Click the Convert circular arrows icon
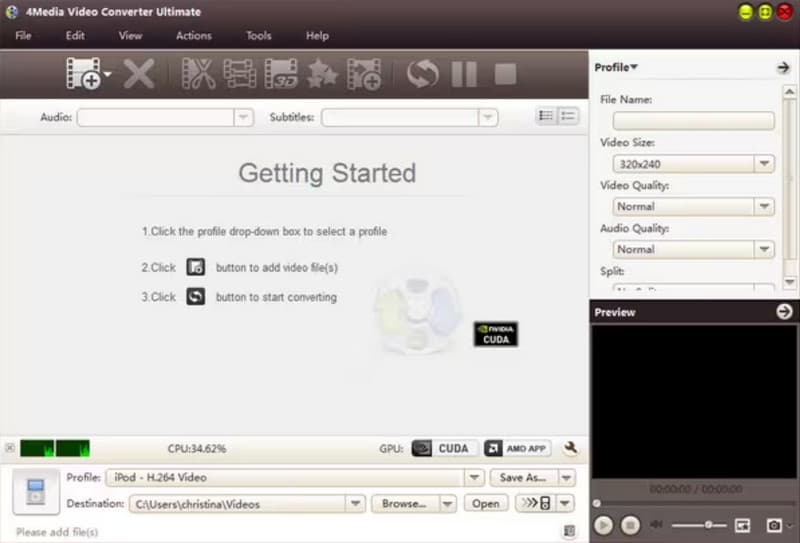Screen dimensions: 800x543 (422, 74)
